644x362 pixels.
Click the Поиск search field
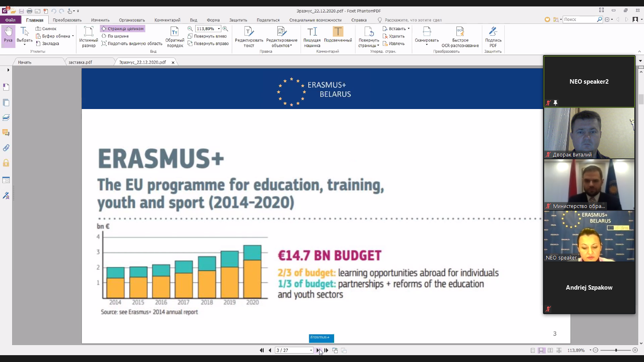[x=580, y=19]
